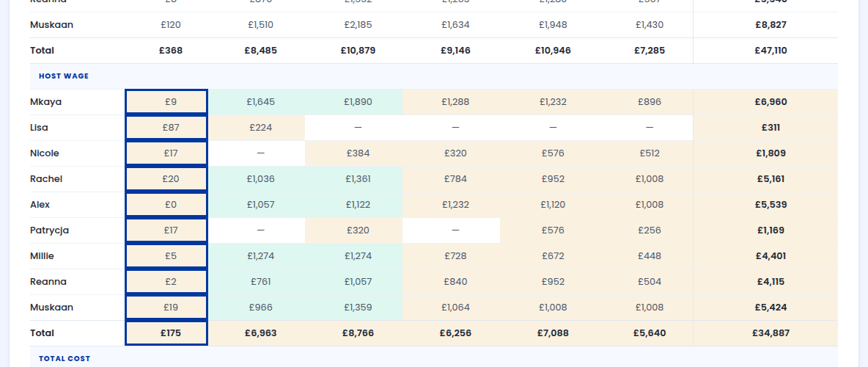Click Lisa's £224 wage cell
868x367 pixels.
tap(261, 128)
